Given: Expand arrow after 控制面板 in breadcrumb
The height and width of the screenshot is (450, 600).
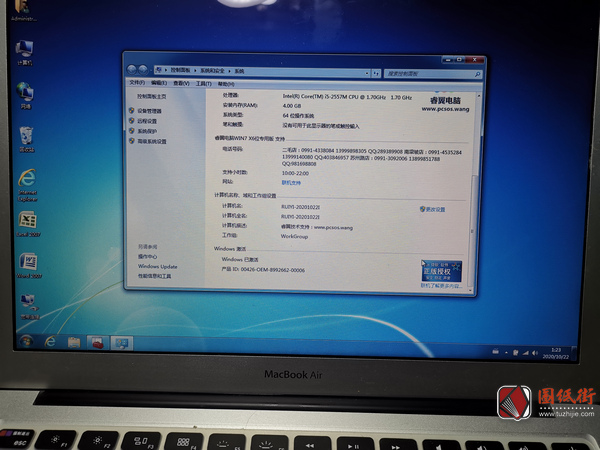Looking at the screenshot, I should coord(195,70).
